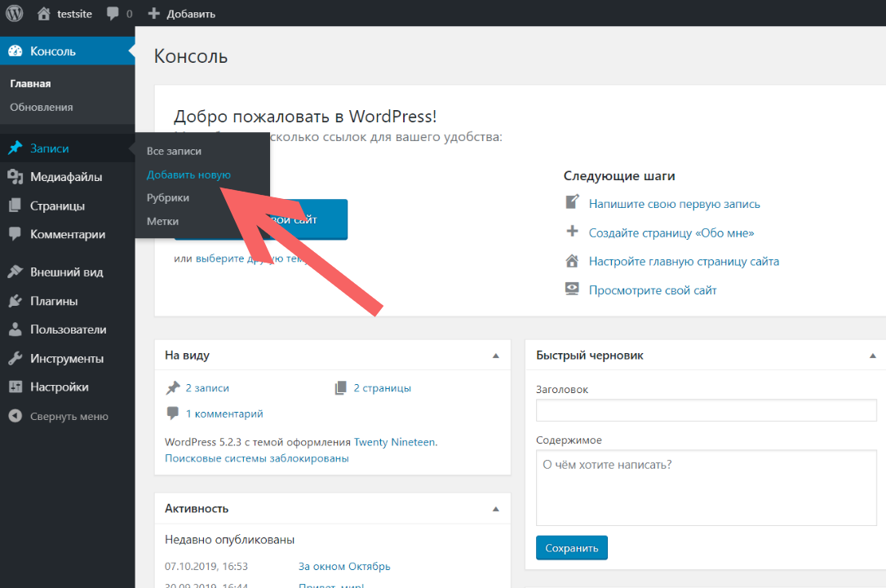Click the Записи pushpin icon

[16, 148]
